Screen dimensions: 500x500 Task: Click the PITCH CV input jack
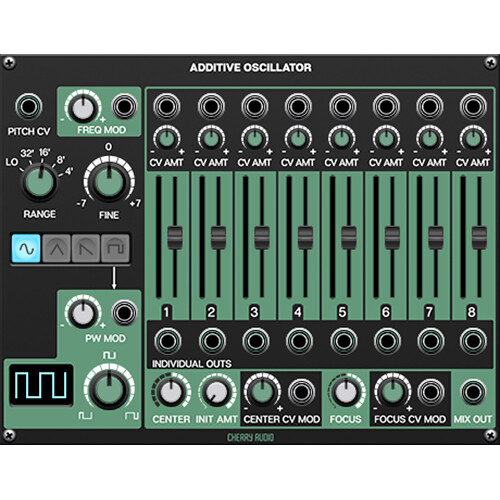point(29,106)
